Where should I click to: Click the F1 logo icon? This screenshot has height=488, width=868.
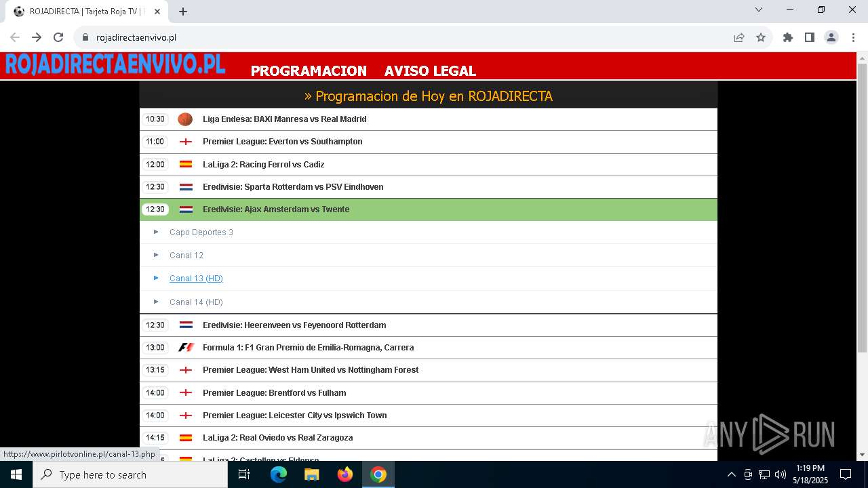coord(186,347)
